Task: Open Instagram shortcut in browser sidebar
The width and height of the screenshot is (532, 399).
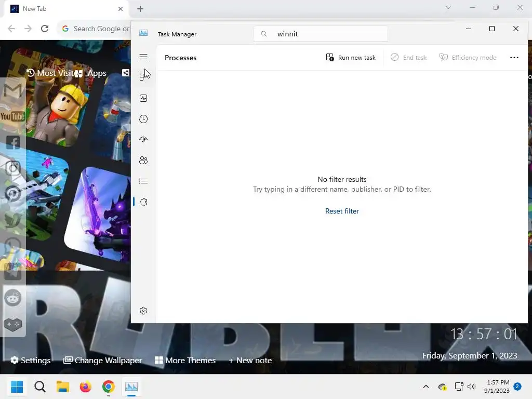Action: coord(13,168)
